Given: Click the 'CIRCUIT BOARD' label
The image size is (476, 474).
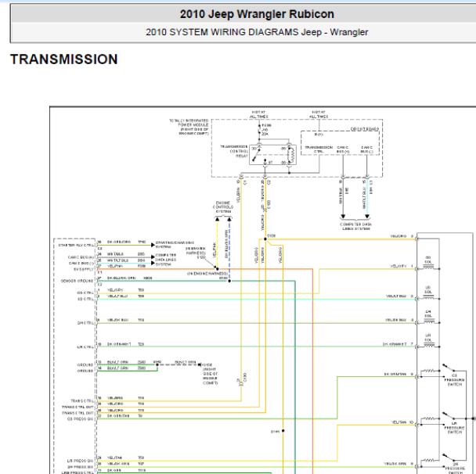Looking at the screenshot, I should [364, 129].
